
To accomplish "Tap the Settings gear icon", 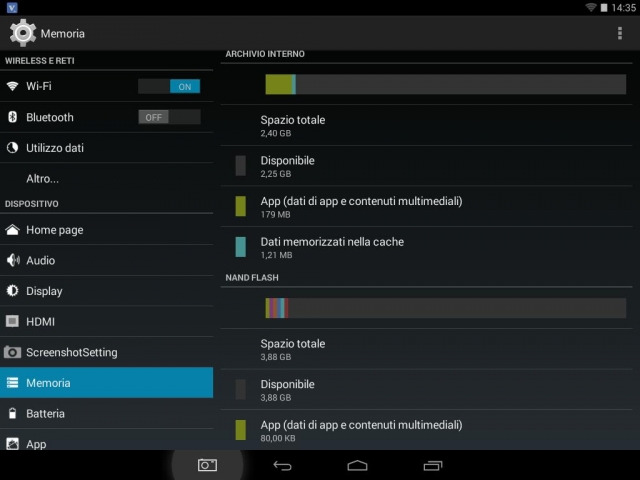I will pyautogui.click(x=22, y=33).
